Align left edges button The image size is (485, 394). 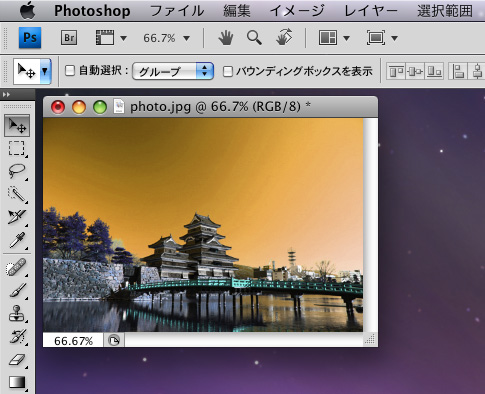458,71
